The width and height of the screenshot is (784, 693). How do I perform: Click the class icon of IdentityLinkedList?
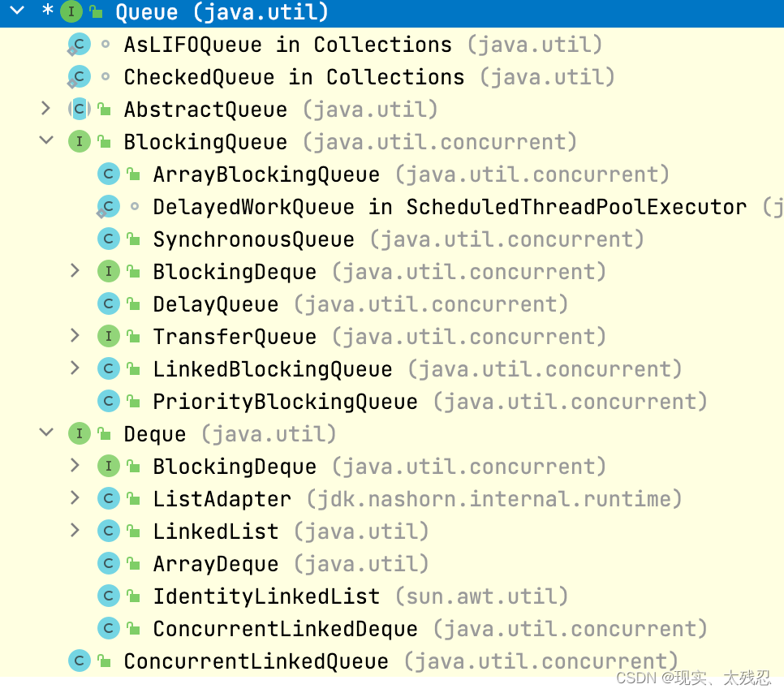(x=108, y=596)
